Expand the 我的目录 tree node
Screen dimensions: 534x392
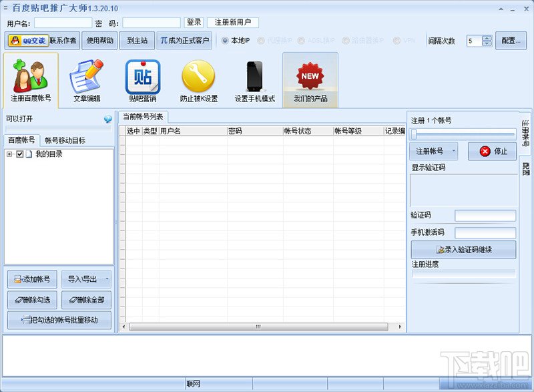click(x=9, y=154)
